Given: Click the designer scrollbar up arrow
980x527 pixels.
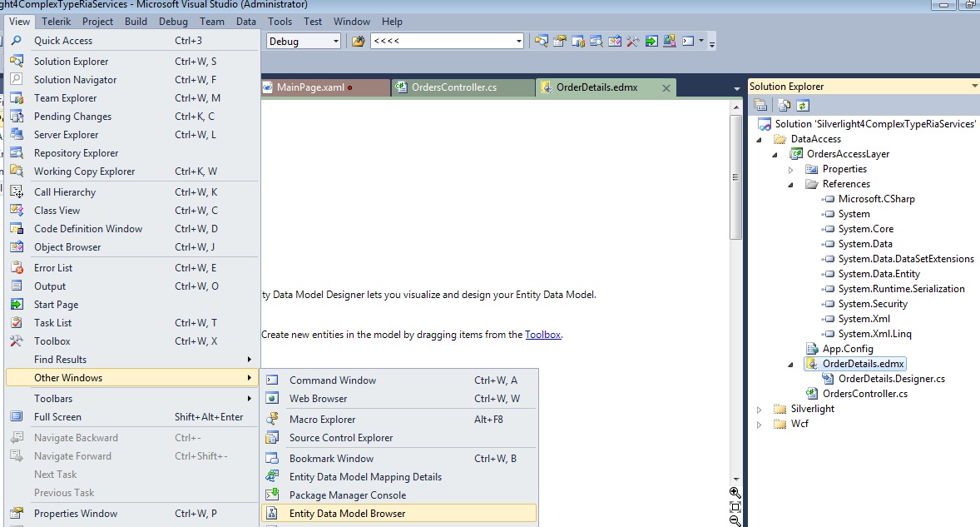Looking at the screenshot, I should tap(735, 107).
